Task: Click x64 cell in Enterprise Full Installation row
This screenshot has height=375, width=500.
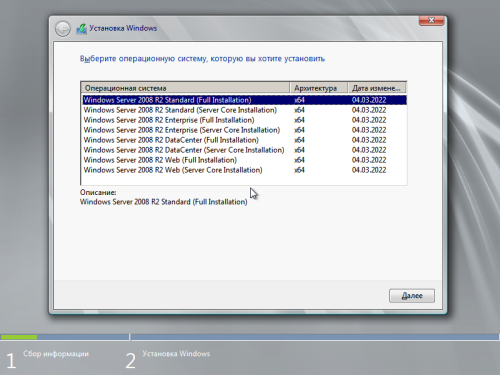Action: 299,120
